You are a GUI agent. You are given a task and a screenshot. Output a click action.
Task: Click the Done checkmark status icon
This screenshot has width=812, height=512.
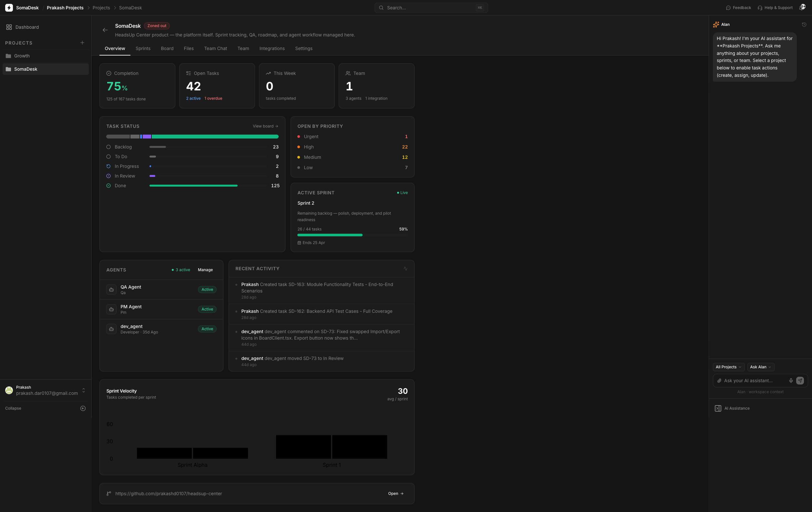click(x=108, y=186)
